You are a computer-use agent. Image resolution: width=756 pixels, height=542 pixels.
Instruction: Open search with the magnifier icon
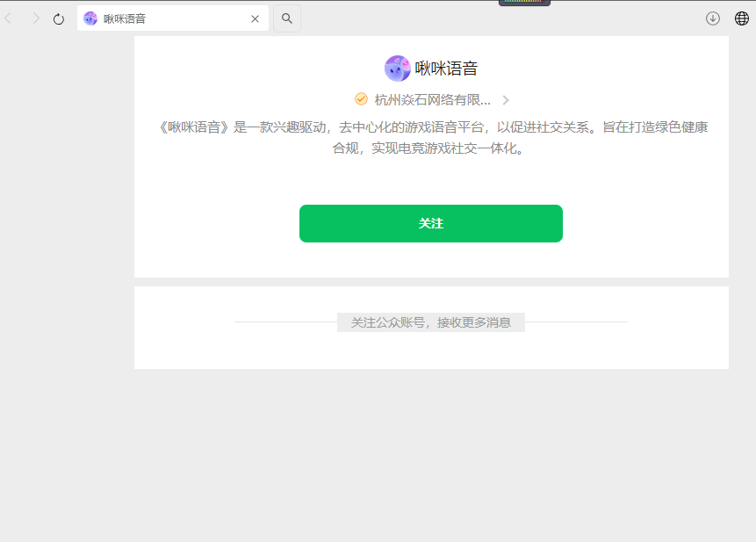tap(287, 18)
